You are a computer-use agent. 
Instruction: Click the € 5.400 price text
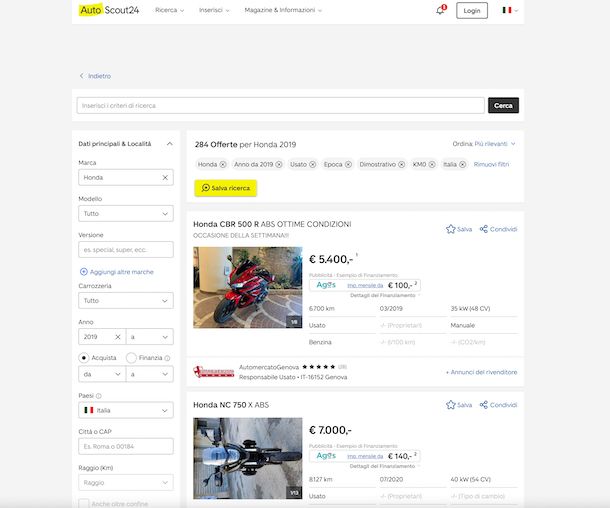pyautogui.click(x=331, y=259)
